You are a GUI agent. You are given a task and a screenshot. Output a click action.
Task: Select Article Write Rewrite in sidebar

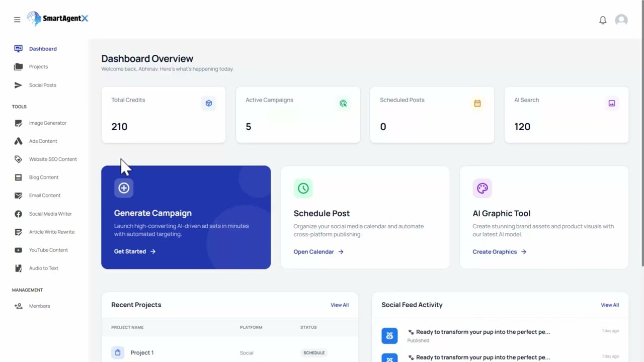click(x=51, y=232)
